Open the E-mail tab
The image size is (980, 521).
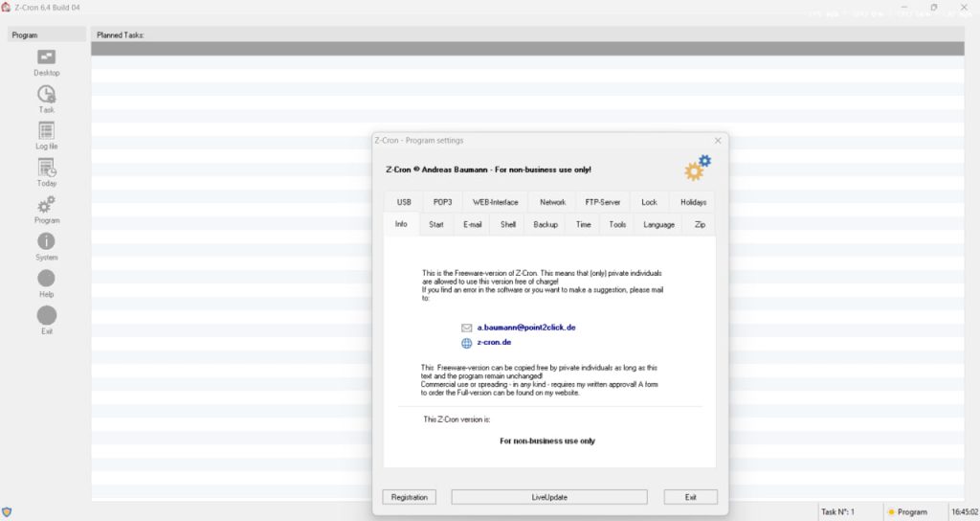[x=472, y=224]
